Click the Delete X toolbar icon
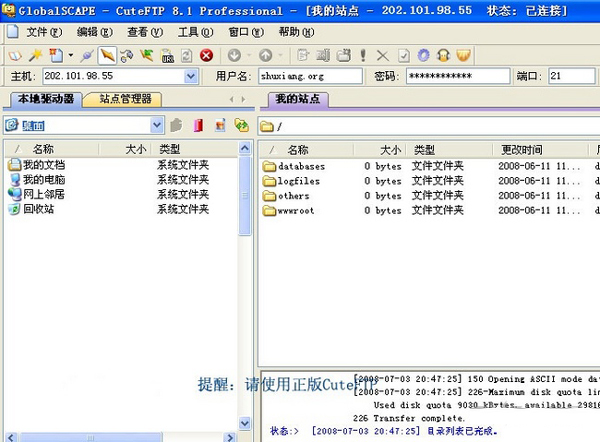600x442 pixels. click(382, 56)
